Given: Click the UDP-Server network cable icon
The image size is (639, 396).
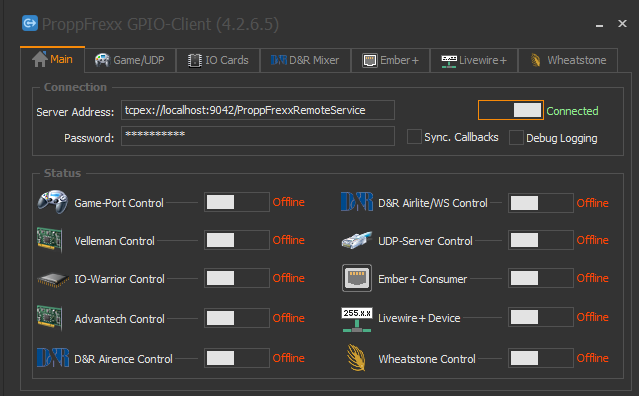Looking at the screenshot, I should tap(357, 240).
